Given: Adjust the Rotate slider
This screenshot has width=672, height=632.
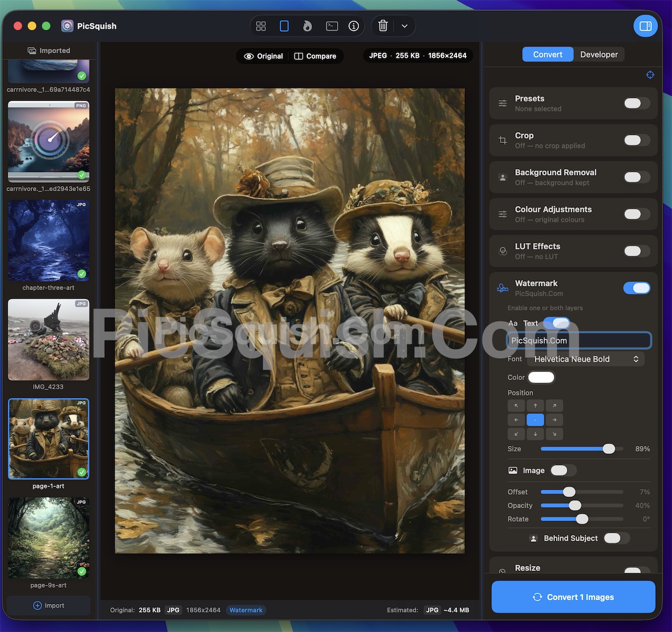Looking at the screenshot, I should tap(582, 519).
